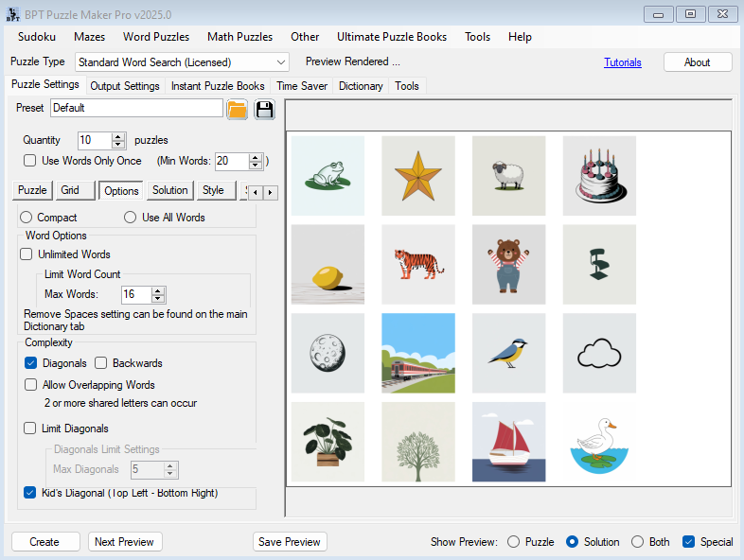Increase Max Diagonals value
Screen dimensions: 744x560
pos(170,465)
